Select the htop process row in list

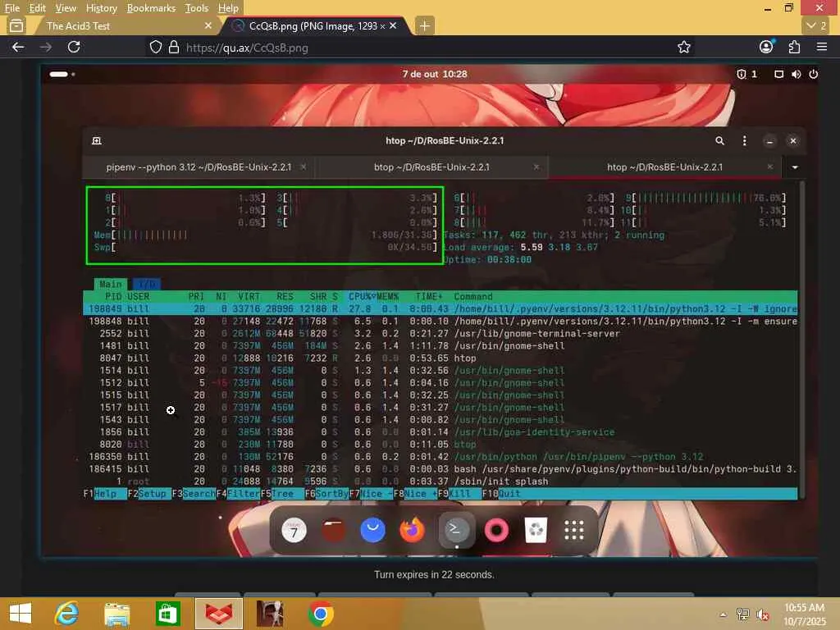[x=441, y=358]
